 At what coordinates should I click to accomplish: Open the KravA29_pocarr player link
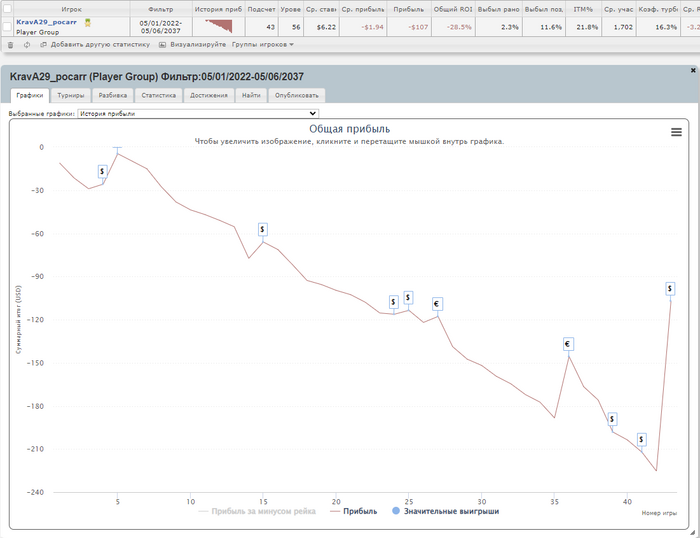[46, 22]
